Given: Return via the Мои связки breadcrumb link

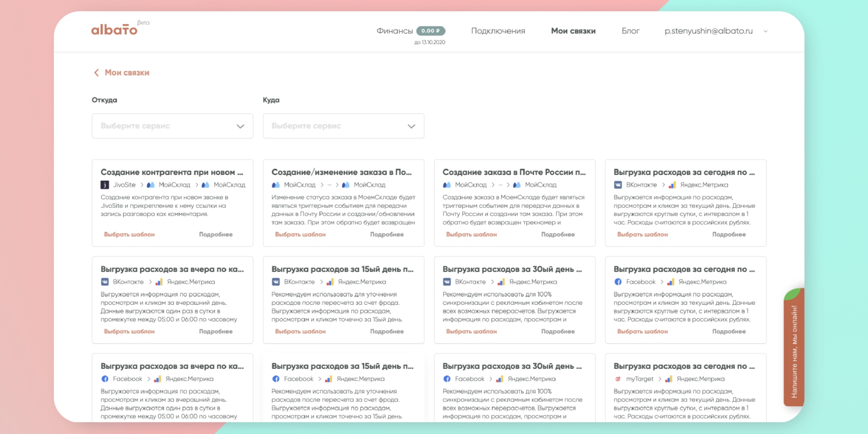Looking at the screenshot, I should pyautogui.click(x=127, y=72).
